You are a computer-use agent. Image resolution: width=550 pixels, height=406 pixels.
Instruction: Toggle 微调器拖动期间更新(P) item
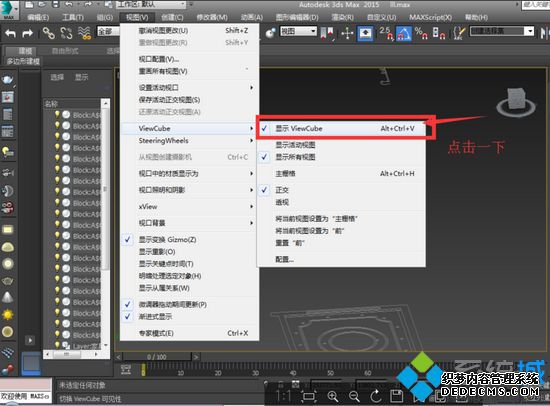click(190, 304)
